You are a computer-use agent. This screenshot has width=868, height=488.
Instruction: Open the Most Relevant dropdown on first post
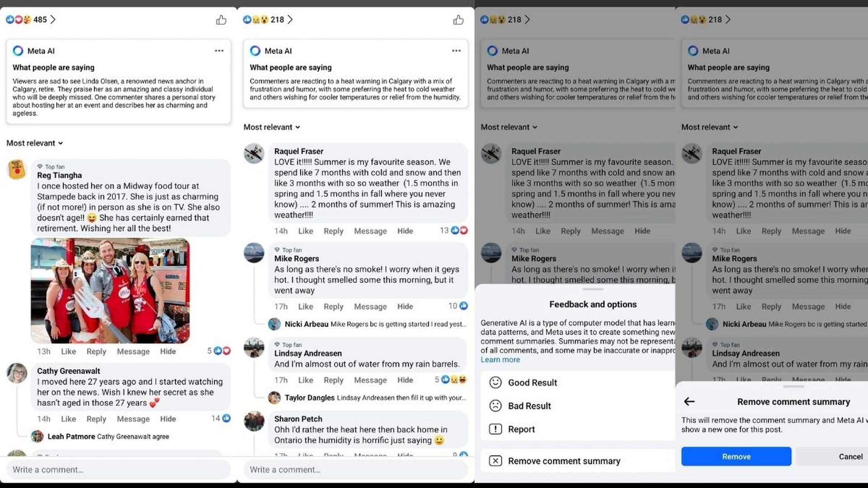[x=34, y=143]
